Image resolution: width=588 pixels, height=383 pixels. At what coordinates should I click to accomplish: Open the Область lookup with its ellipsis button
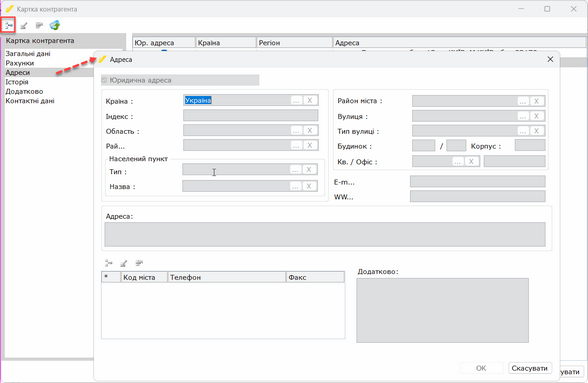click(296, 130)
